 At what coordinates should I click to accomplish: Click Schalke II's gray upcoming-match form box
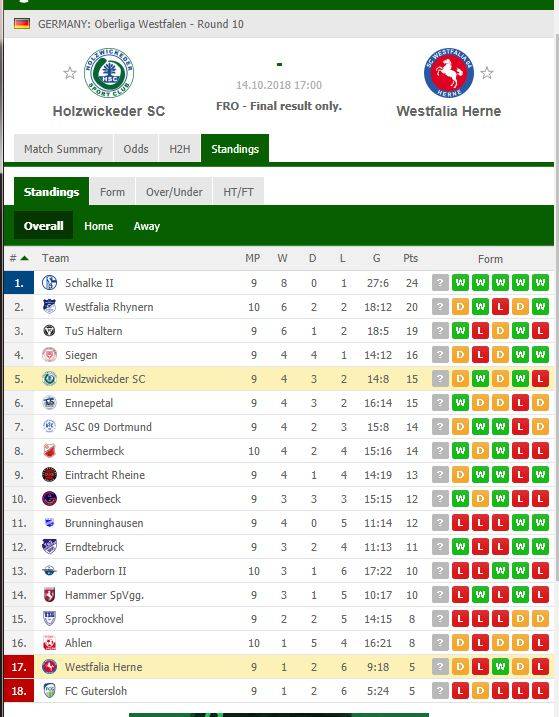coord(440,283)
